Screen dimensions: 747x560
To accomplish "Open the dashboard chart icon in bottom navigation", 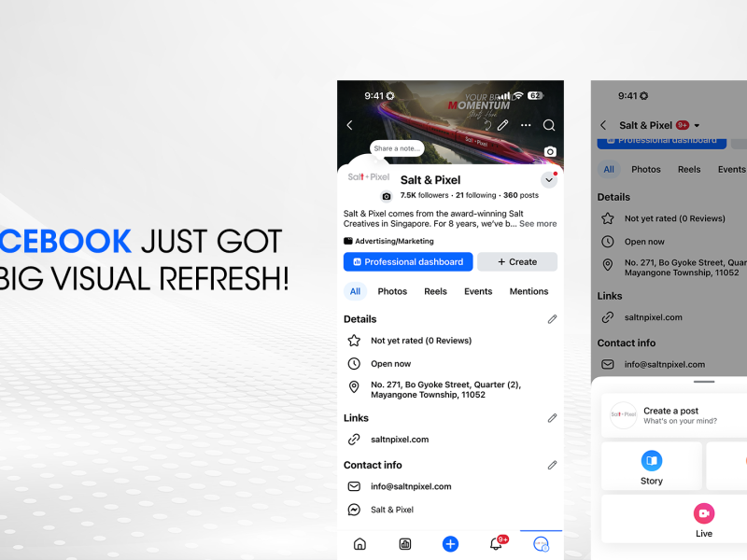I will click(405, 544).
